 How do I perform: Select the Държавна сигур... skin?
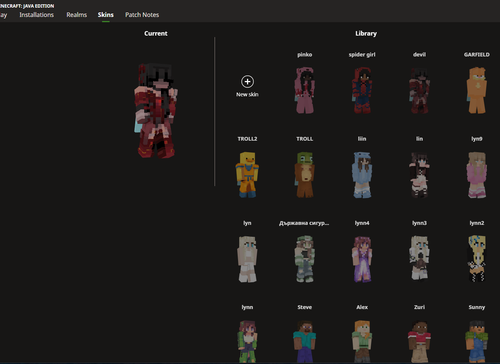[305, 259]
